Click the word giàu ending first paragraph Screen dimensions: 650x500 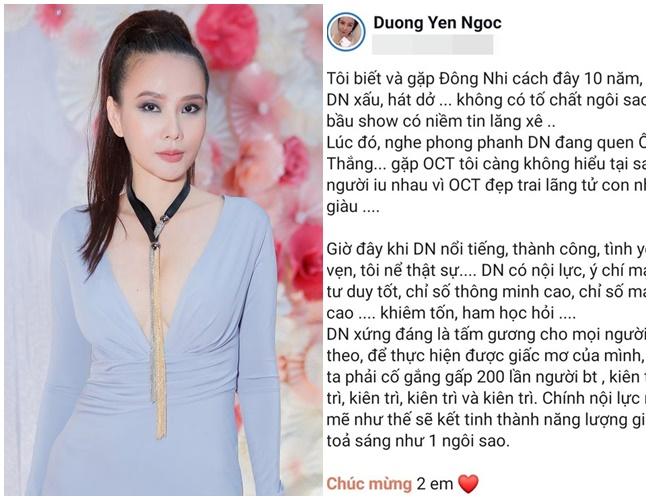coord(342,207)
